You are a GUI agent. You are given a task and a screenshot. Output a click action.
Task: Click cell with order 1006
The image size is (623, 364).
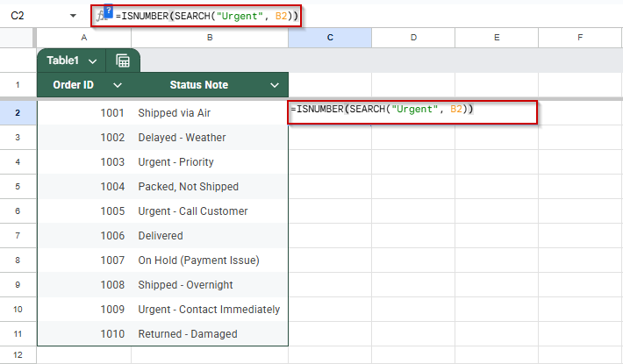(x=84, y=236)
